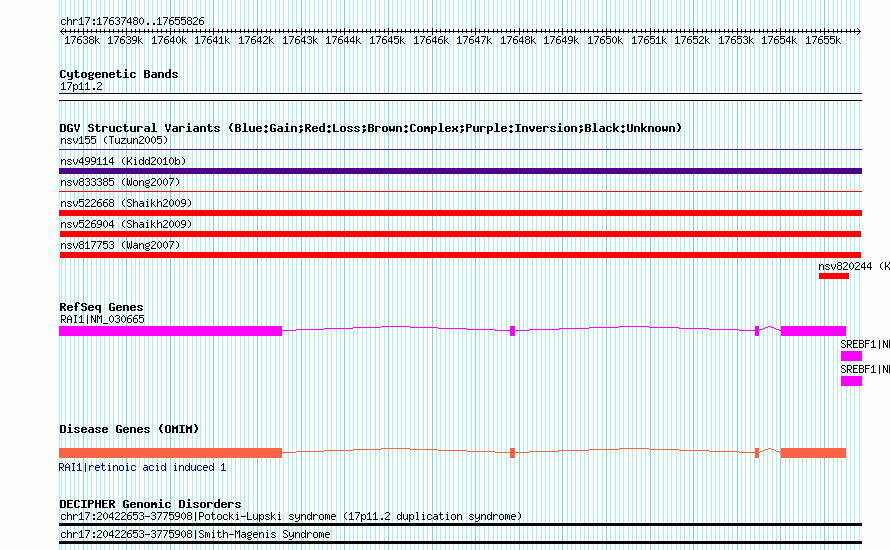The height and width of the screenshot is (550, 890).
Task: Click the 17p11.2 cytogenetic band label
Action: pos(81,86)
